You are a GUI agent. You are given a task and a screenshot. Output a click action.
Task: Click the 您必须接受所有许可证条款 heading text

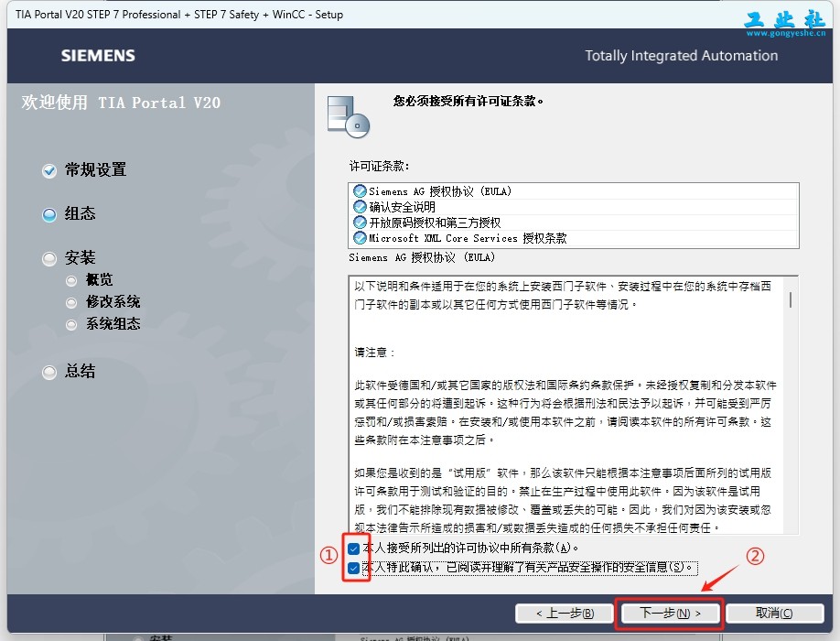click(x=468, y=101)
